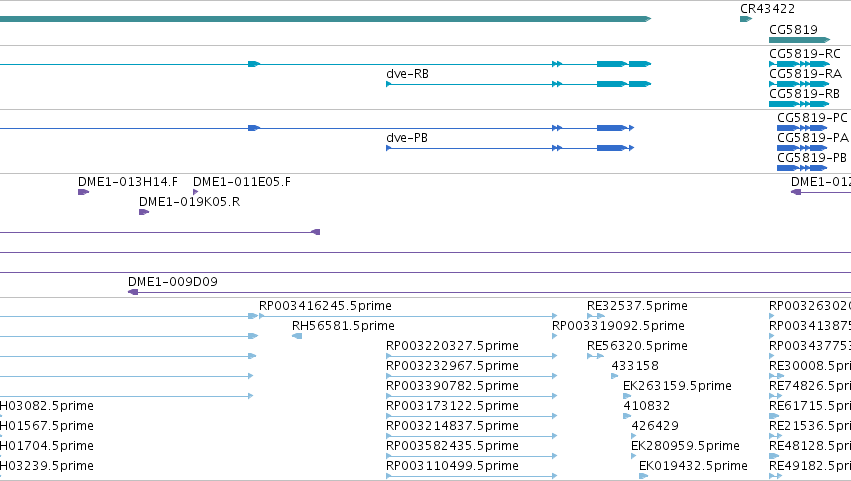Select the CG5819-RA transcript label
Screen dimensions: 851x481
(x=805, y=73)
